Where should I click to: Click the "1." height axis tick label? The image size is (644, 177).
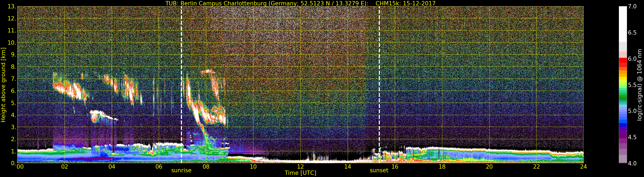click(13, 151)
